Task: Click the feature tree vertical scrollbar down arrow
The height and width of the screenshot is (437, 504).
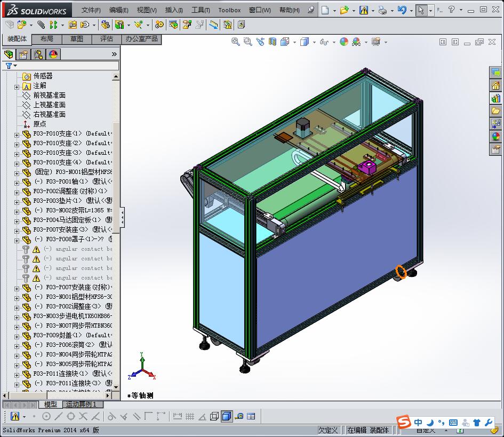Action: coord(116,387)
